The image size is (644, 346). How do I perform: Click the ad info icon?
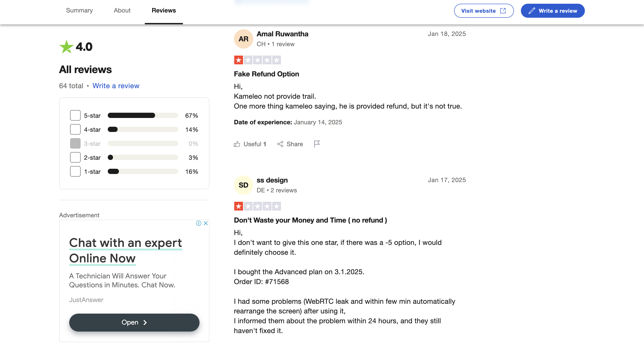[x=198, y=223]
